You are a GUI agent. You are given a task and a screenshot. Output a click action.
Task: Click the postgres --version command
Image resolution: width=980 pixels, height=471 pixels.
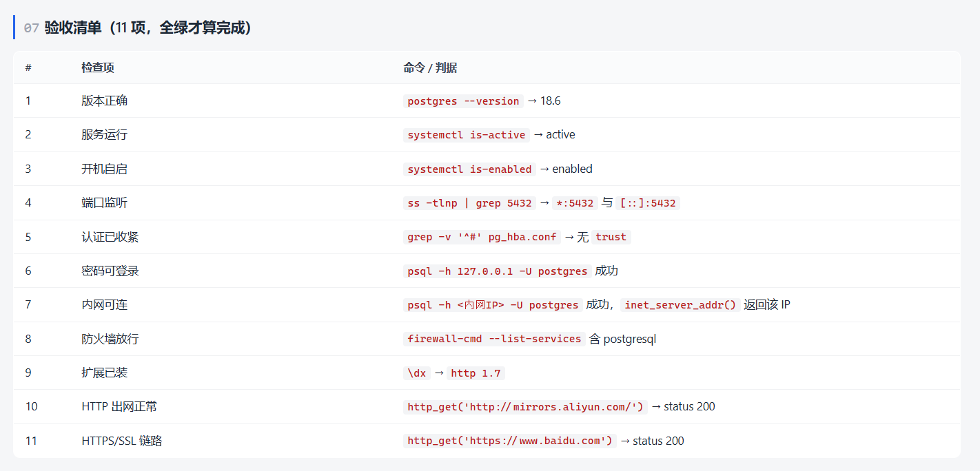pos(463,101)
